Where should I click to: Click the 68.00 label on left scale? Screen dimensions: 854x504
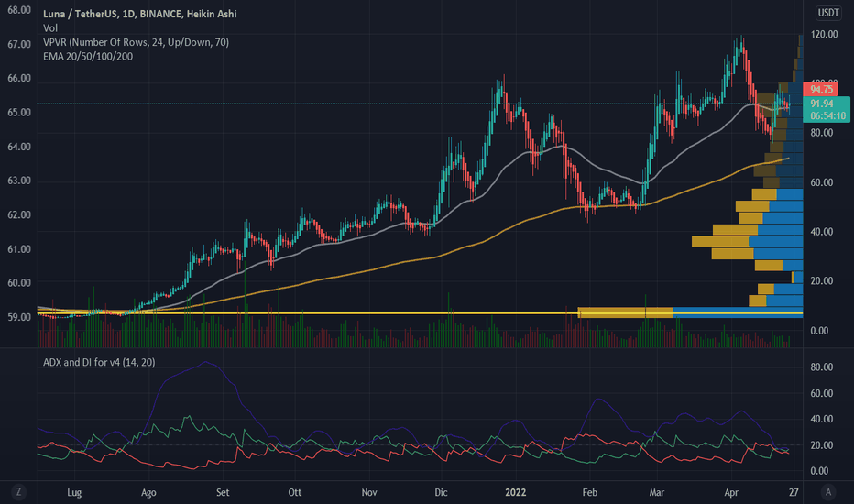(19, 10)
